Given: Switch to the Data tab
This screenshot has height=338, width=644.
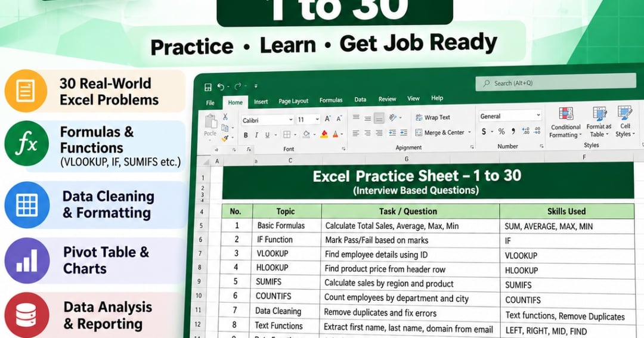Looking at the screenshot, I should [360, 100].
